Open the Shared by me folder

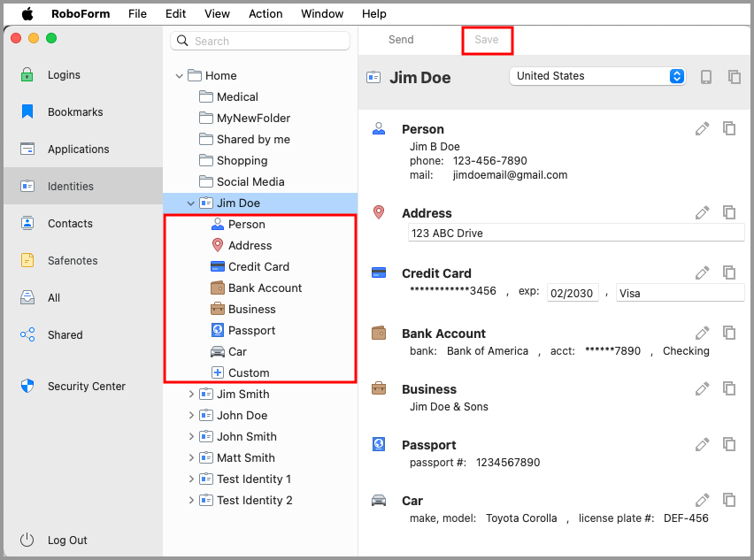point(244,139)
